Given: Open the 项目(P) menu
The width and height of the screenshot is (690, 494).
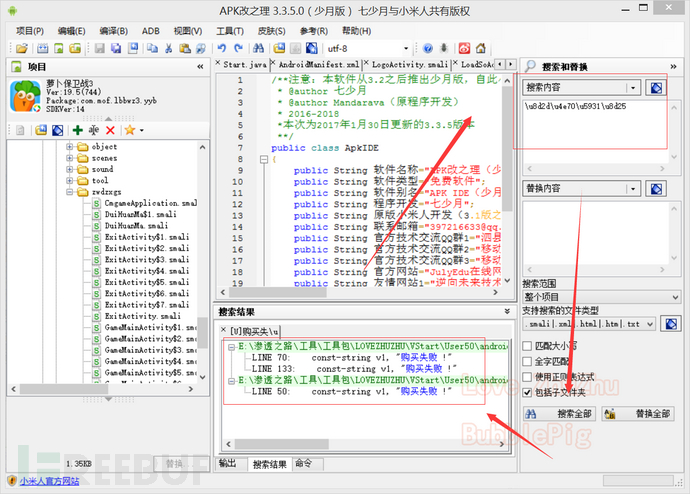Looking at the screenshot, I should coord(30,31).
